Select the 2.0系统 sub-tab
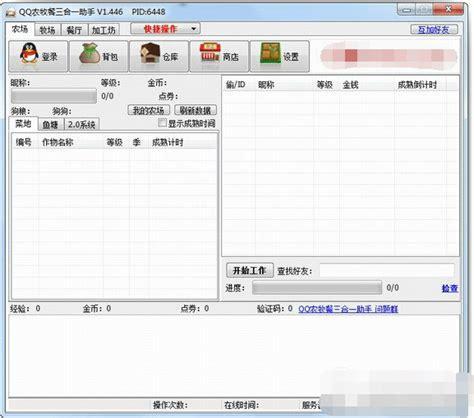474x418 pixels. [82, 125]
